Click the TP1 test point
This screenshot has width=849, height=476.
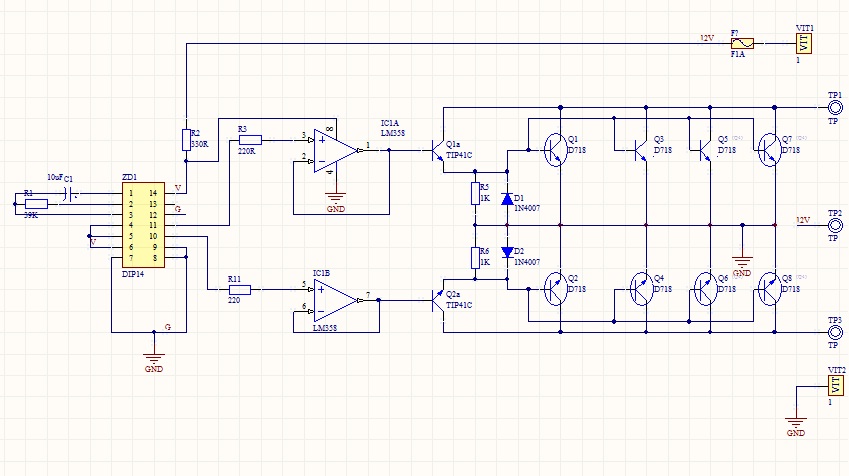click(835, 108)
